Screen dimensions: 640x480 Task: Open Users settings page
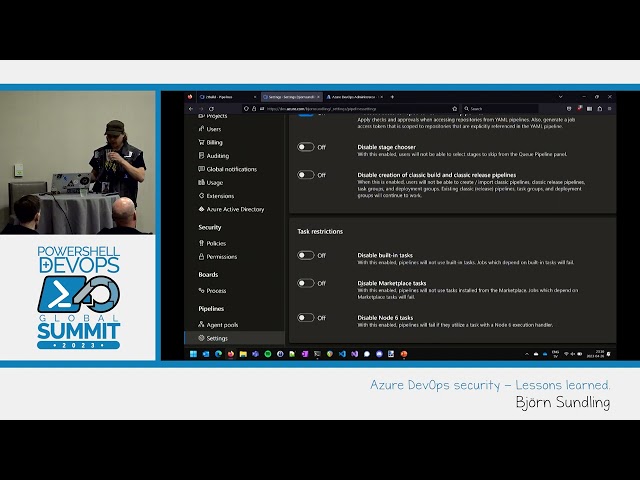coord(214,129)
